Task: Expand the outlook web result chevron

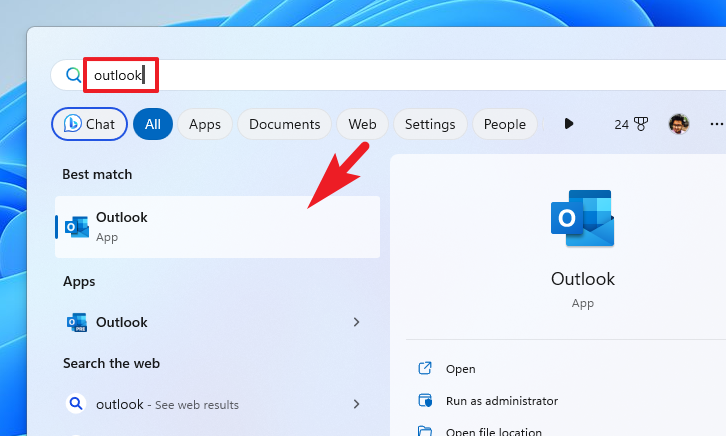Action: tap(357, 404)
